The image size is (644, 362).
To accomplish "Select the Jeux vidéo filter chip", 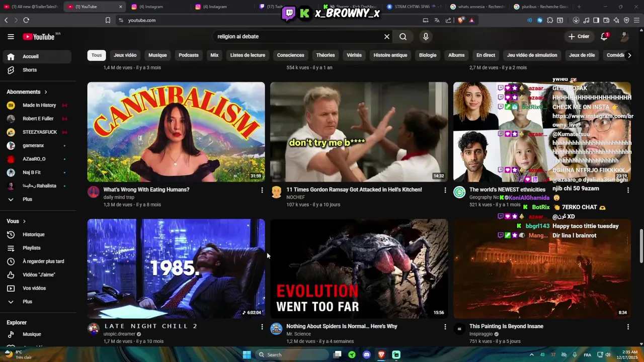I will (x=125, y=55).
